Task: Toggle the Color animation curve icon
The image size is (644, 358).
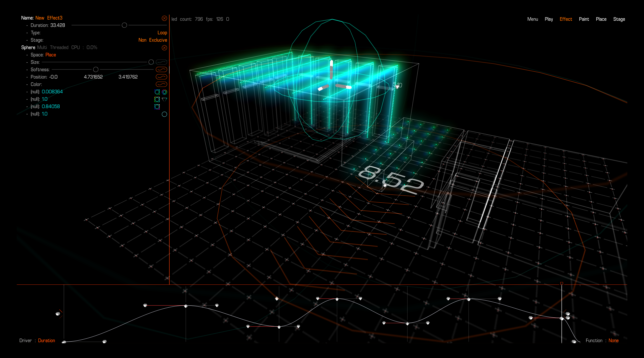Action: click(x=161, y=84)
